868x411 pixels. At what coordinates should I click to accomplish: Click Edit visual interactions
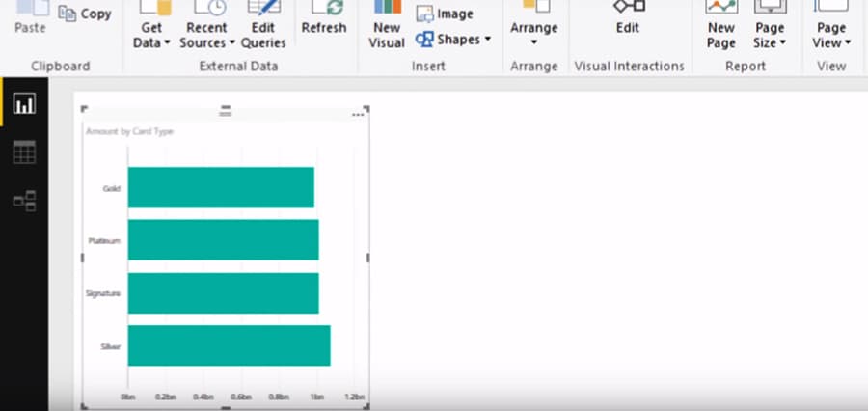click(x=628, y=17)
